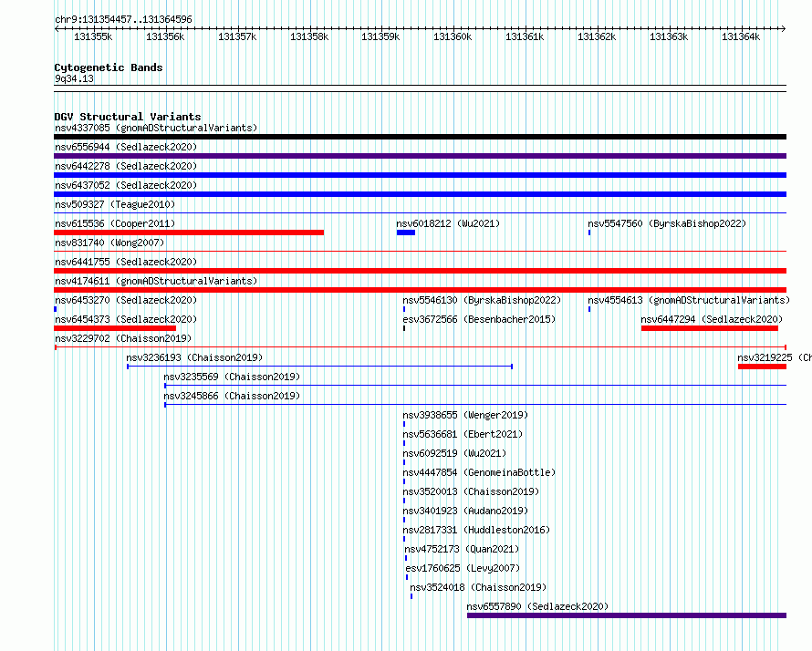Viewport: 812px width, 651px height.
Task: Open nsv6453270 (Sedlazeck2020) label
Action: click(126, 300)
